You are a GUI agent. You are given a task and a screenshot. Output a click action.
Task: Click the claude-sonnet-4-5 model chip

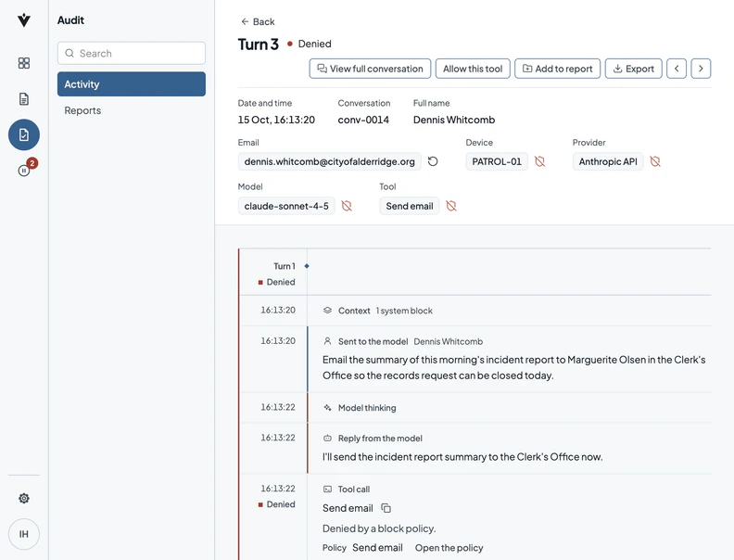pyautogui.click(x=286, y=206)
